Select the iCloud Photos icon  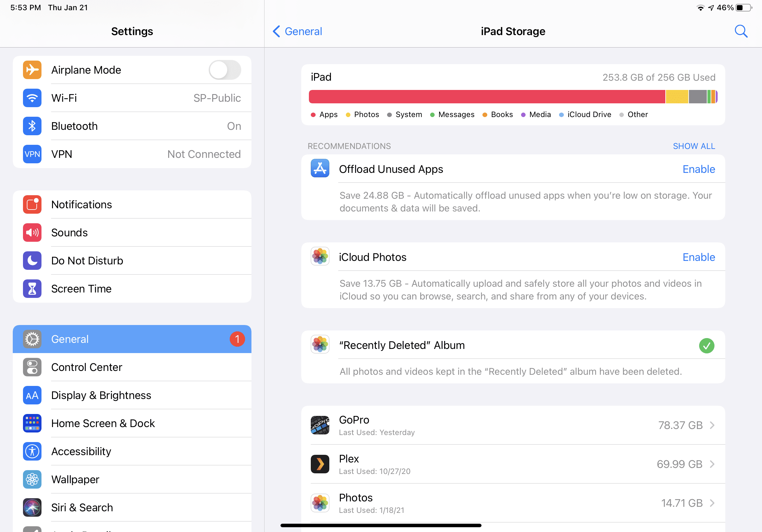[320, 257]
